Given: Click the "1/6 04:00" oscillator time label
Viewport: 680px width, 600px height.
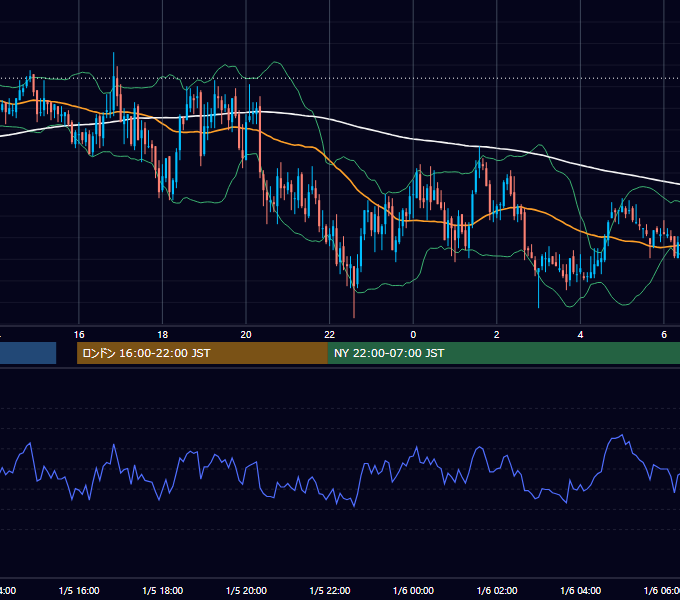Looking at the screenshot, I should 581,590.
